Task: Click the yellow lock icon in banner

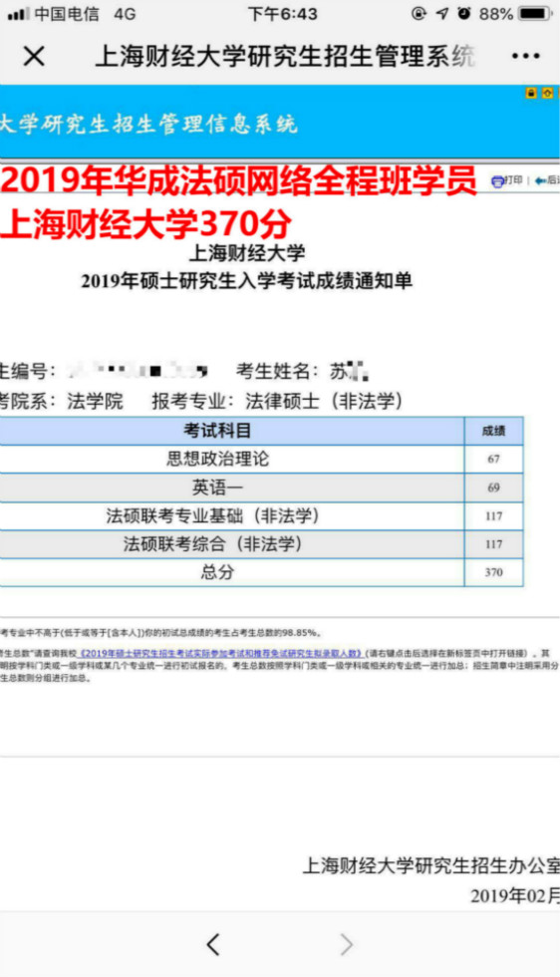Action: (x=531, y=93)
